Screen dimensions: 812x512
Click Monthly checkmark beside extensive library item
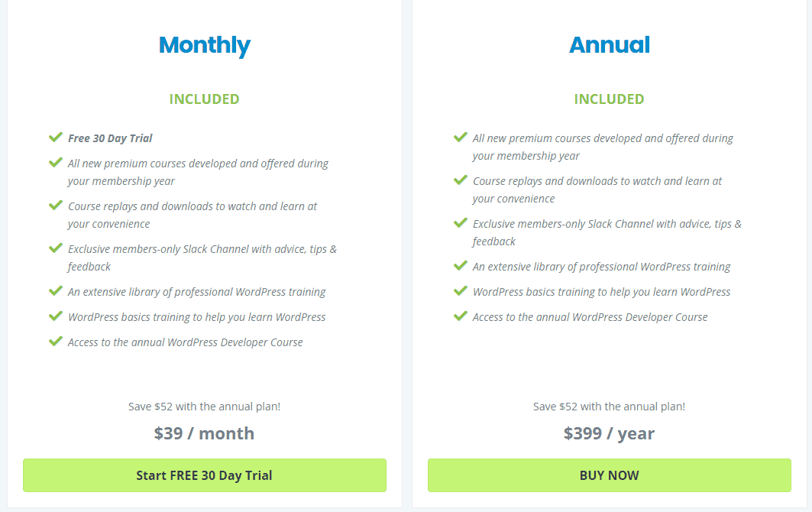56,290
